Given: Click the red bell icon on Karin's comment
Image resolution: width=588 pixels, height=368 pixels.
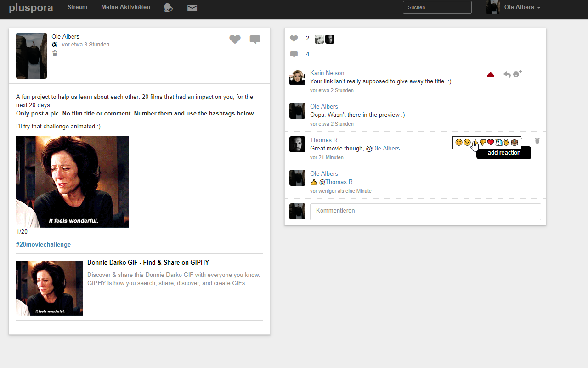Looking at the screenshot, I should [491, 75].
